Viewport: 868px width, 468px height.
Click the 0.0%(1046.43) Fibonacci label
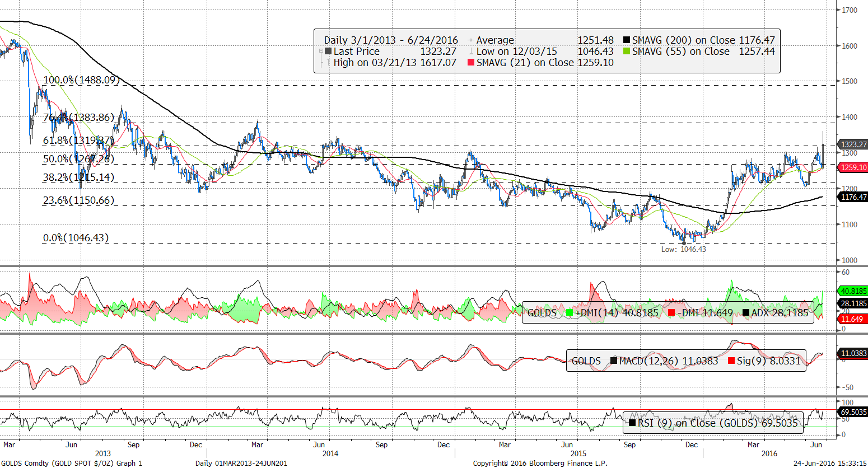pyautogui.click(x=76, y=238)
